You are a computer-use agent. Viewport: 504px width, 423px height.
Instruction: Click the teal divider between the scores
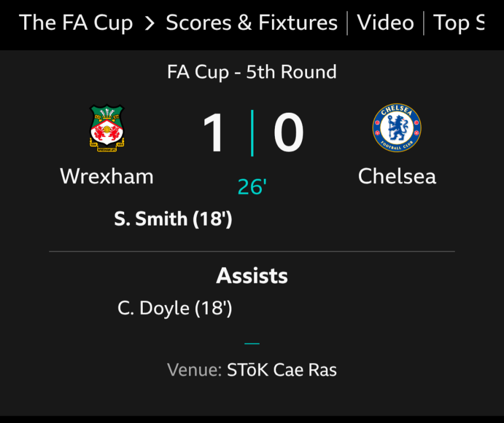coord(252,133)
